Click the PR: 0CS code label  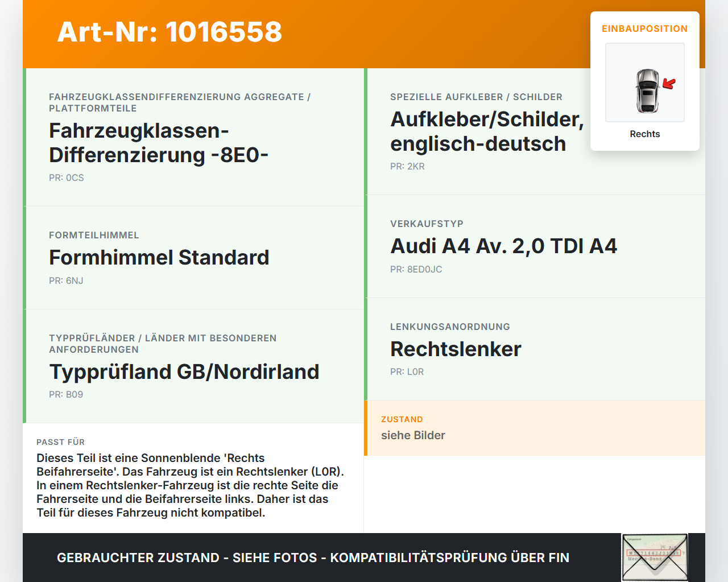(x=67, y=178)
